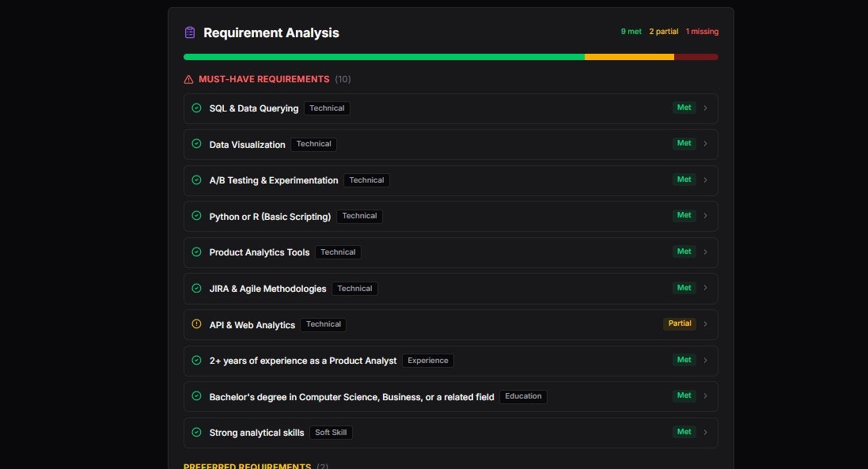Click the check icon beside Product Analytics Tools
Viewport: 868px width, 469px height.
196,252
